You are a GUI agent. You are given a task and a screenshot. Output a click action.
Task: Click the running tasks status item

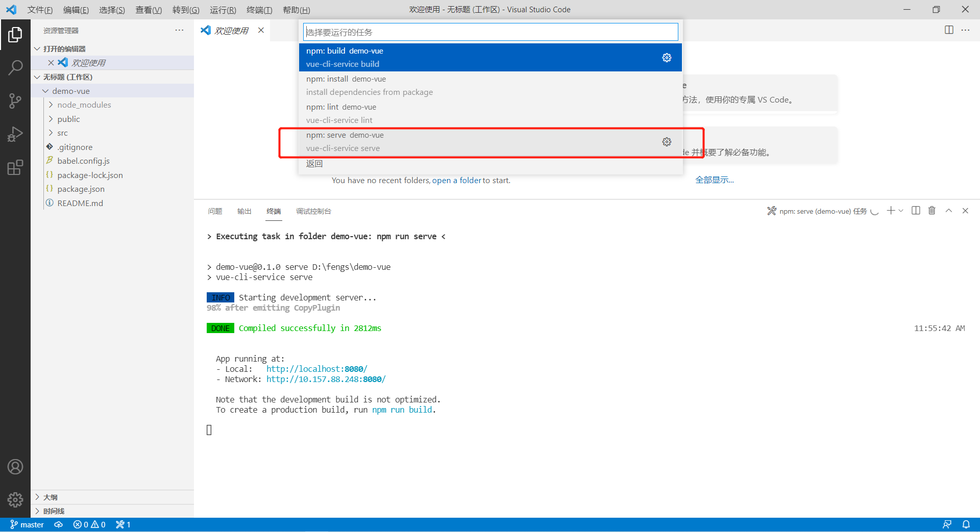[x=123, y=525]
